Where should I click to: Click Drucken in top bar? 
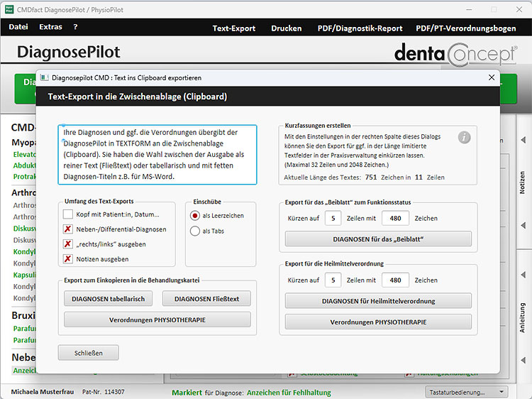tap(287, 28)
